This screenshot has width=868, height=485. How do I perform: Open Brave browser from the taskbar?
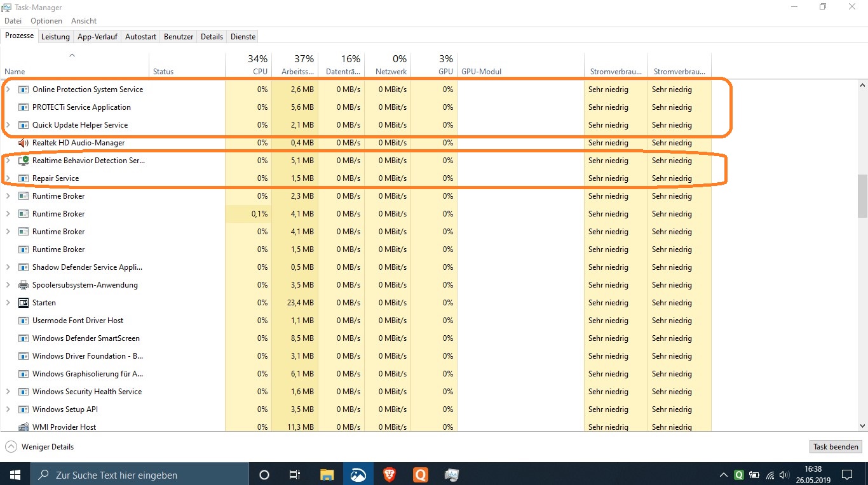(x=389, y=474)
